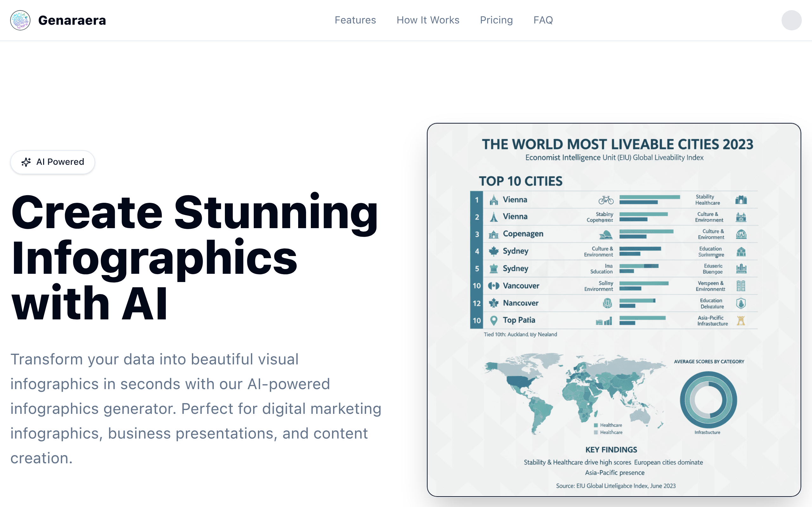Click the round avatar placeholder button

(791, 20)
